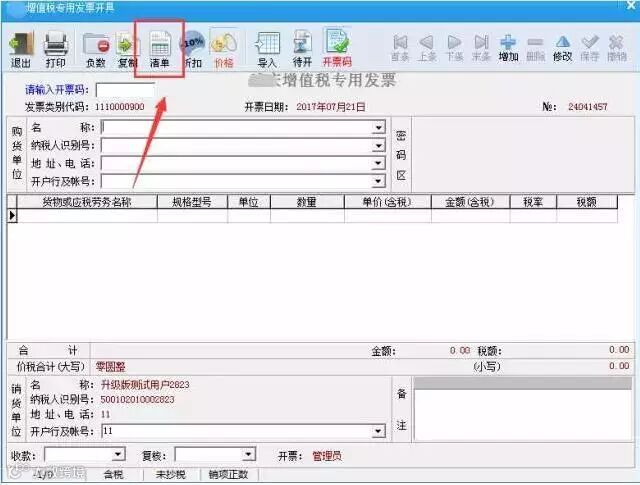Screen dimensions: 640x485
Task: Click 撤销 undo icon
Action: 617,48
